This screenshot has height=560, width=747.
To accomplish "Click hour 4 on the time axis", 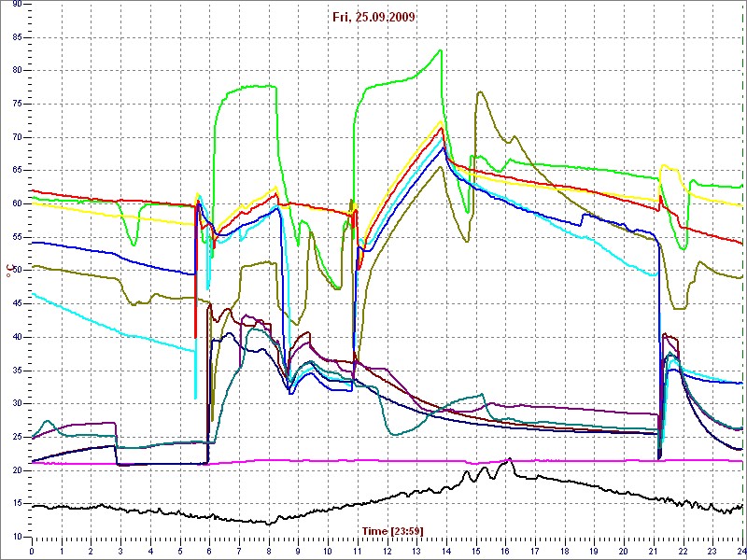I will (150, 550).
